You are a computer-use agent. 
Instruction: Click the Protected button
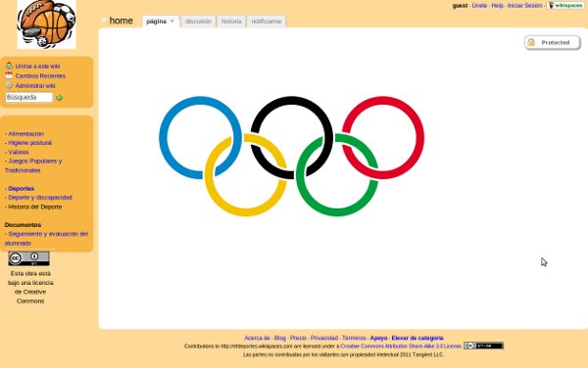click(553, 43)
